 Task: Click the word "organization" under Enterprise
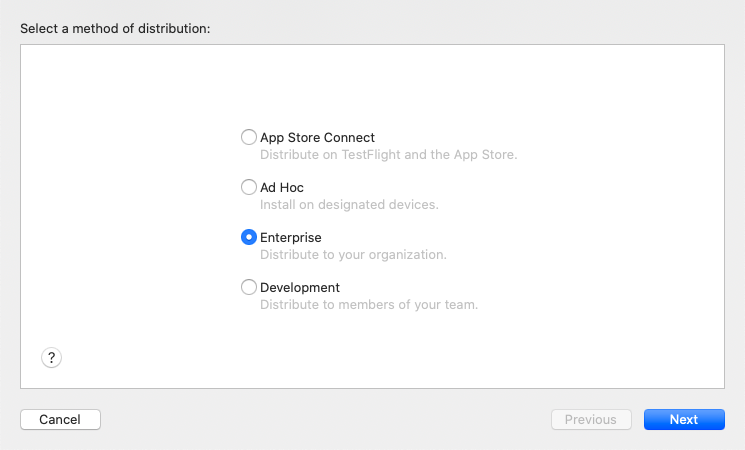406,255
